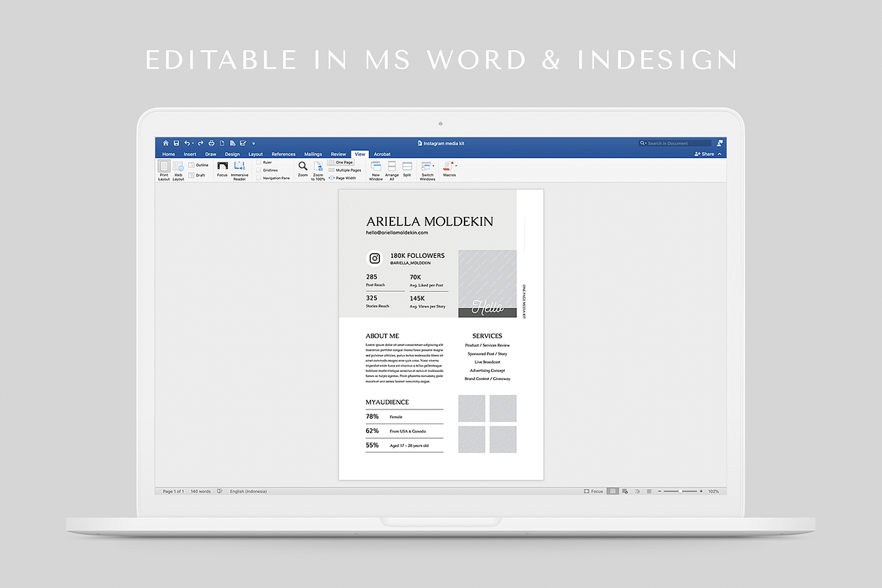Click the Hello photo placeholder in the document

487,284
